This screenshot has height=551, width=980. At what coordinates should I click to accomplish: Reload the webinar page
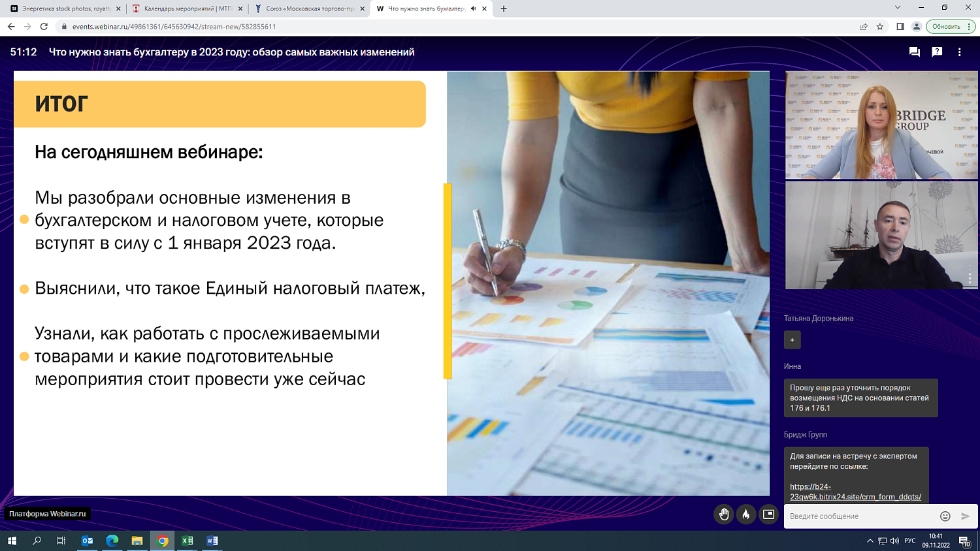pyautogui.click(x=44, y=27)
